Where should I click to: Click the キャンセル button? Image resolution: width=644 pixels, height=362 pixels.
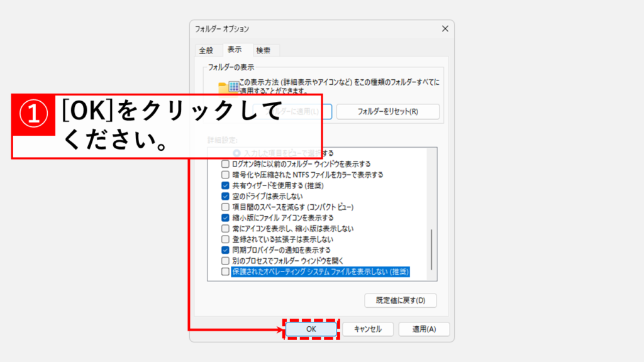point(367,329)
